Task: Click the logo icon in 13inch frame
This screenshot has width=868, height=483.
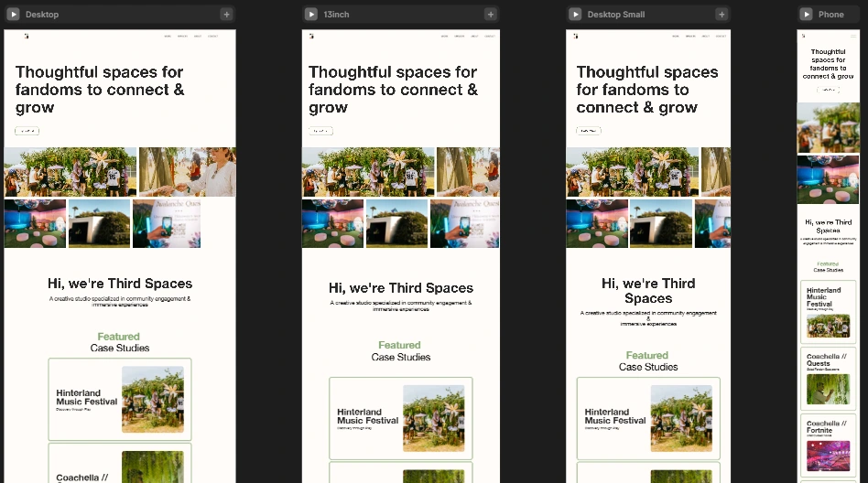Action: pos(311,36)
